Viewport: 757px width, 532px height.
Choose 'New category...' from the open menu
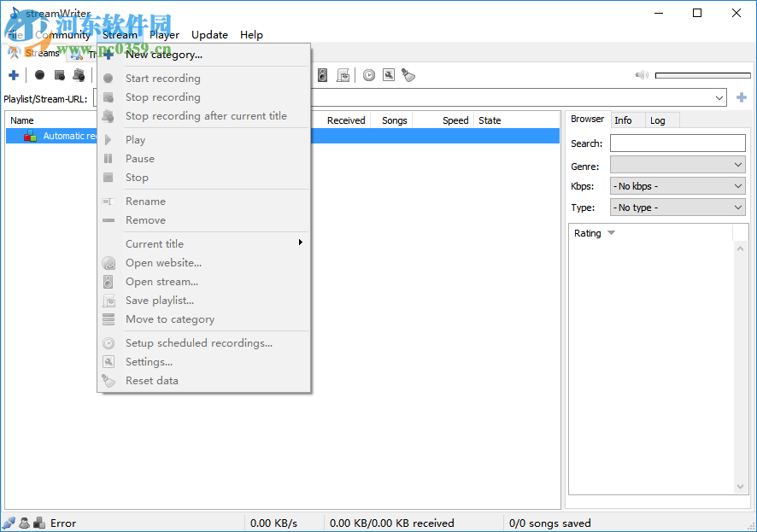(164, 54)
